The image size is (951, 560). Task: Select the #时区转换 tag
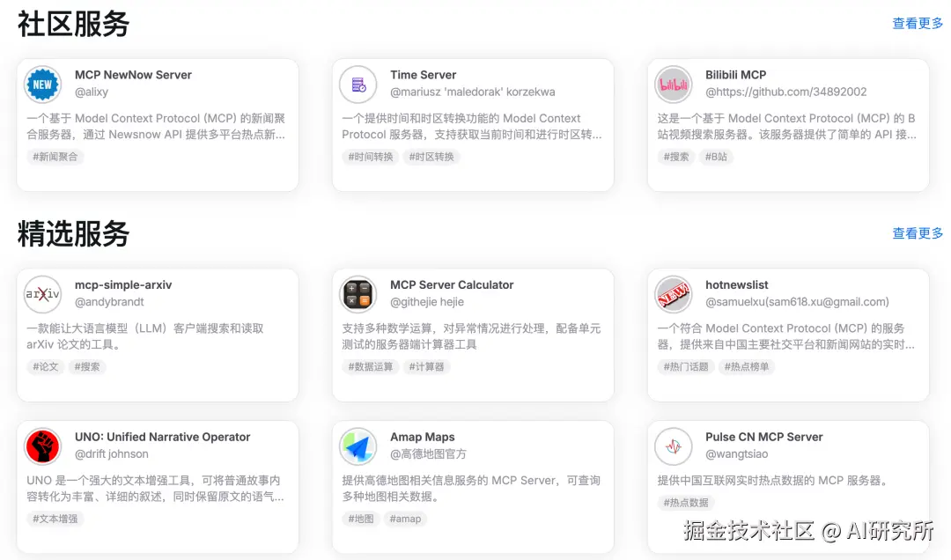431,157
